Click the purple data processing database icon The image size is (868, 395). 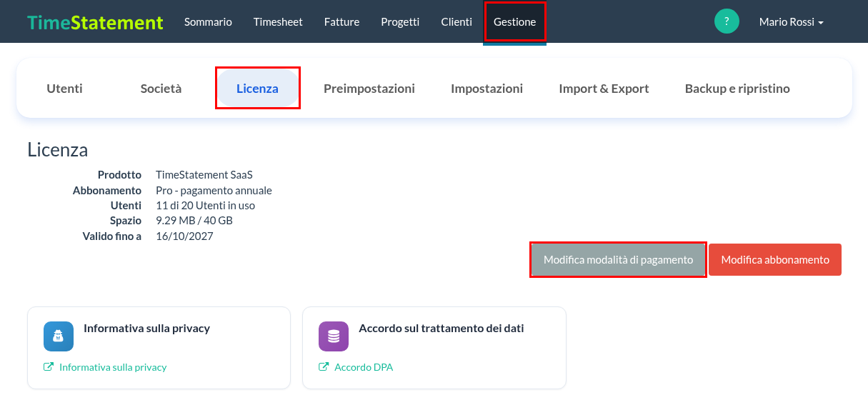334,336
